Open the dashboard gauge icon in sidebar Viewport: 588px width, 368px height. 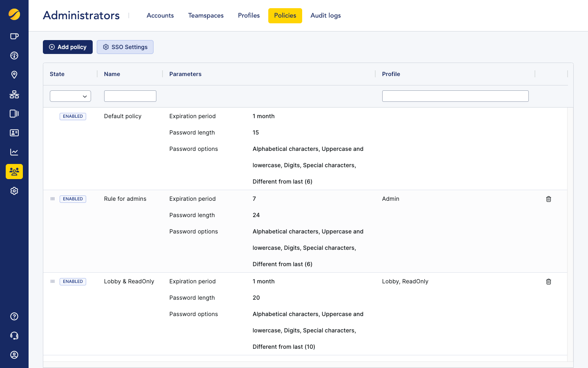click(x=14, y=55)
